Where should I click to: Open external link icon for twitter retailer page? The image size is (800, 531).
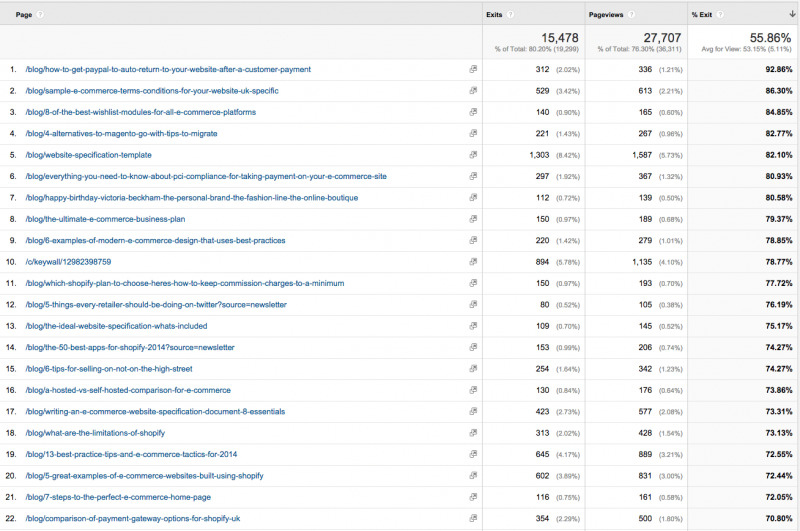[x=473, y=305]
